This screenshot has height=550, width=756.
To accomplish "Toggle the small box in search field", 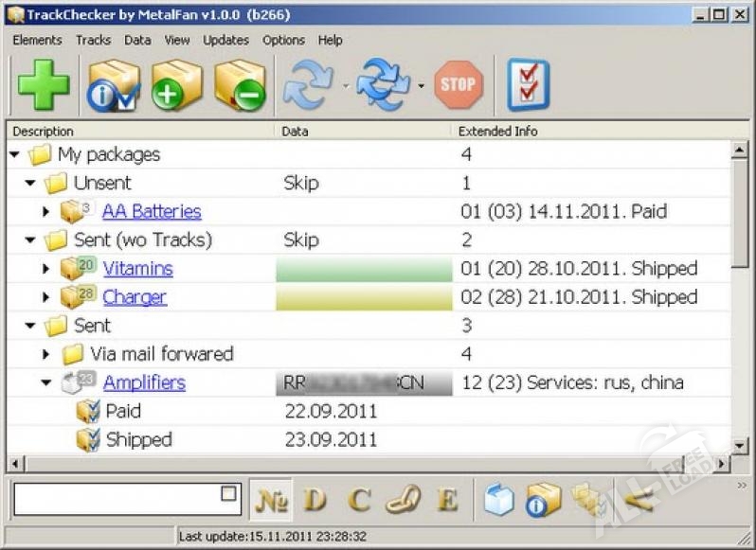I will (x=227, y=493).
